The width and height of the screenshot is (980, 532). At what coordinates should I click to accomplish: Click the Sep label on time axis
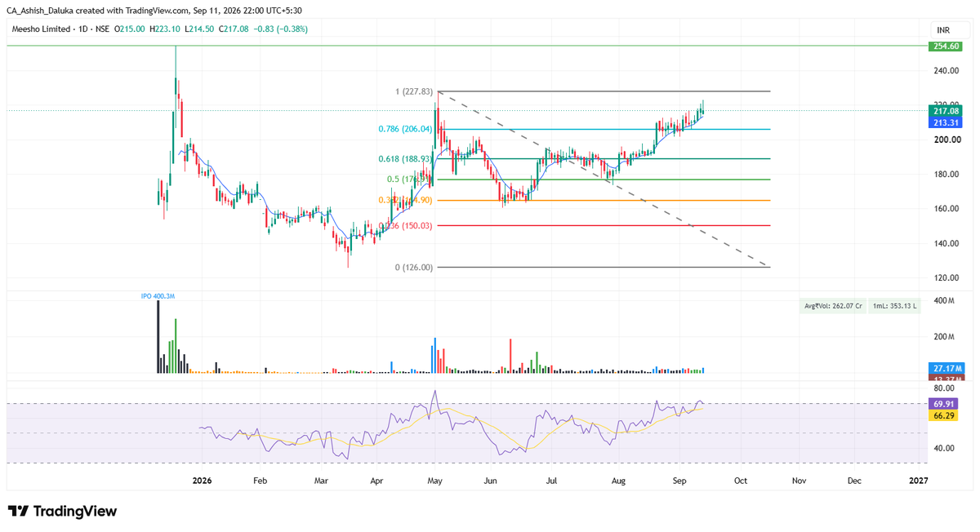click(680, 481)
